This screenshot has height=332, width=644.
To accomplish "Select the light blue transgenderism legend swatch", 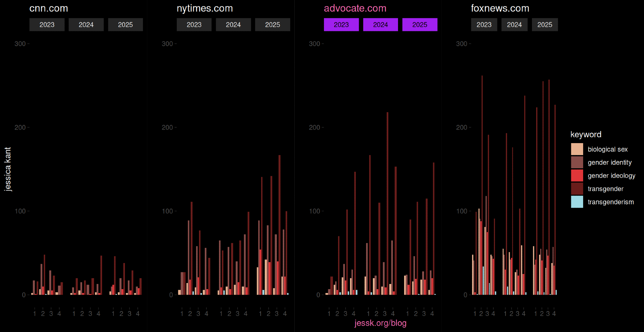I will (577, 202).
